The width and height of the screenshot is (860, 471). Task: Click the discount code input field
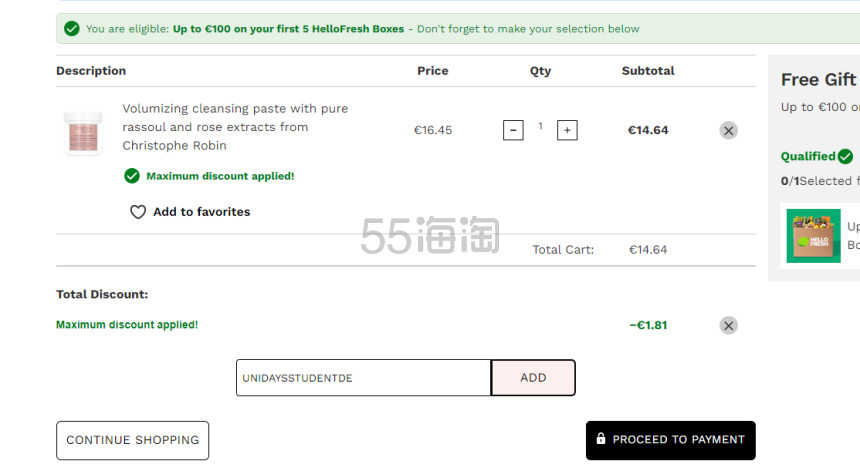point(364,378)
